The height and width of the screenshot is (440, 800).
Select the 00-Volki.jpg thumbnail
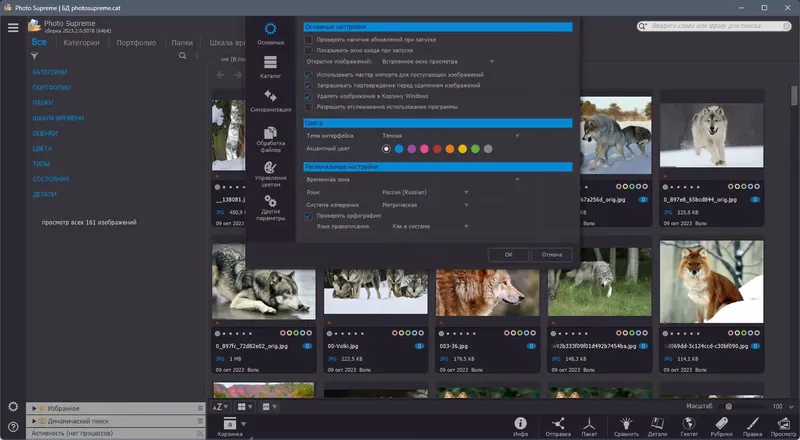(x=376, y=291)
